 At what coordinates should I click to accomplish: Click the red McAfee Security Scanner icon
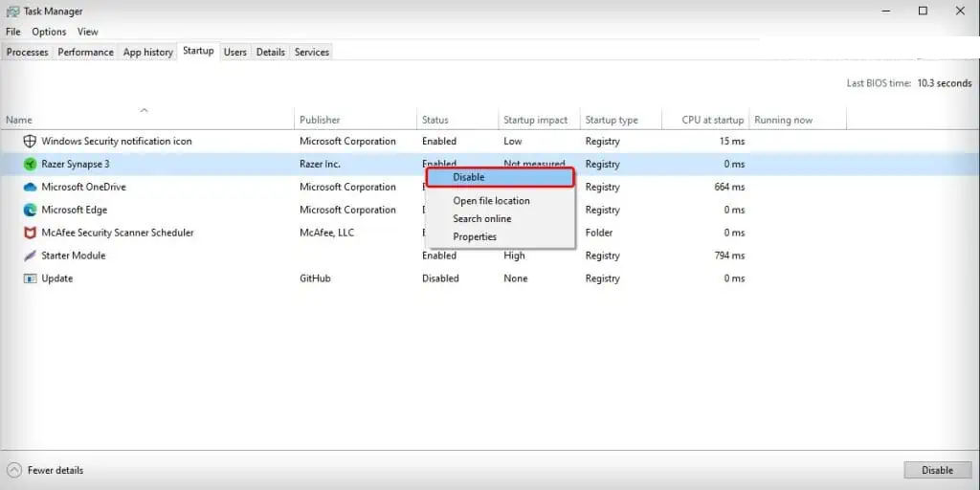click(30, 234)
